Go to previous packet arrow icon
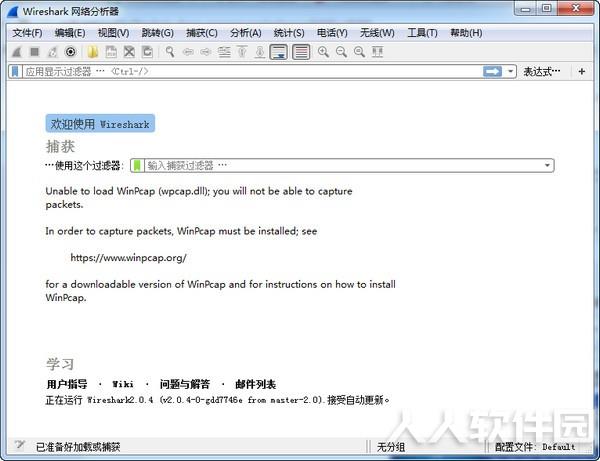Screen dimensions: 600x461 (x=188, y=52)
